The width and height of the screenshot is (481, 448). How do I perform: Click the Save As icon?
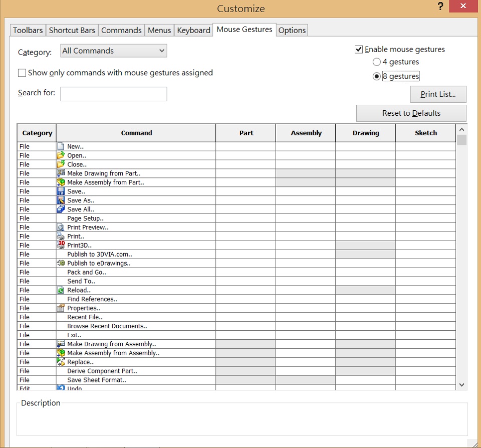pyautogui.click(x=61, y=200)
